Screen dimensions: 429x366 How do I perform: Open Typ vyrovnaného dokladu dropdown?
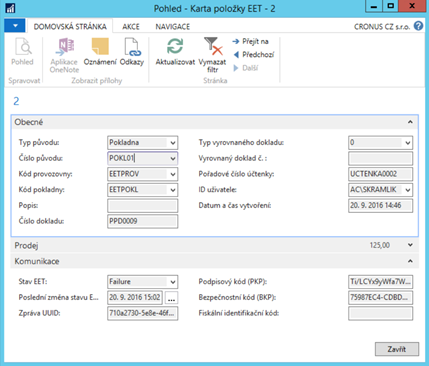407,143
